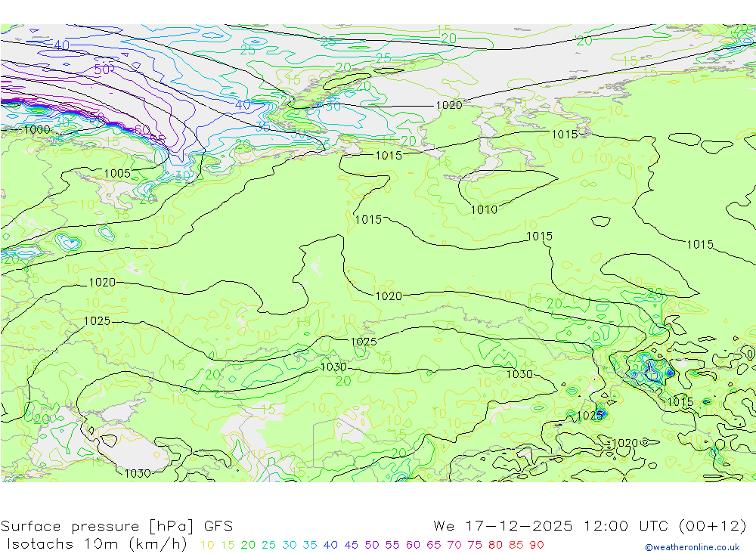Click the 1000 isobar label on the map
This screenshot has width=756, height=554.
tap(36, 129)
